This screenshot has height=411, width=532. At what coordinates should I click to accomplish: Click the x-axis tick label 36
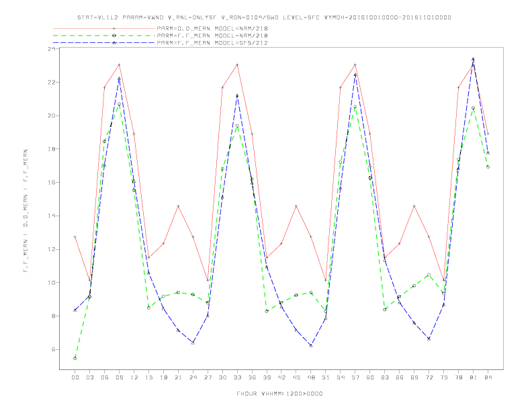(x=252, y=377)
